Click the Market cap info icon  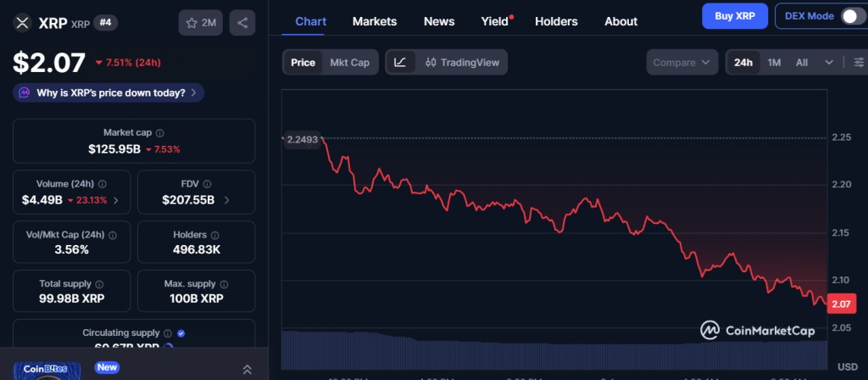pos(160,133)
